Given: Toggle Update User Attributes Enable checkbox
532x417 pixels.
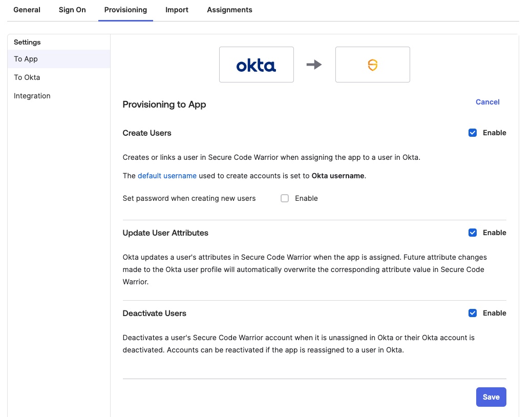Looking at the screenshot, I should pyautogui.click(x=473, y=233).
